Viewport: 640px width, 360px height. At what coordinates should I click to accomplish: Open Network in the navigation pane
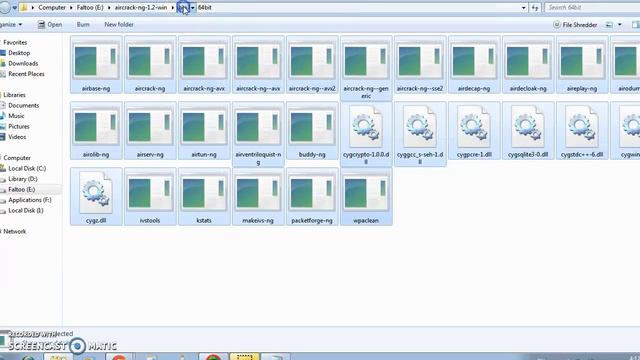[14, 231]
